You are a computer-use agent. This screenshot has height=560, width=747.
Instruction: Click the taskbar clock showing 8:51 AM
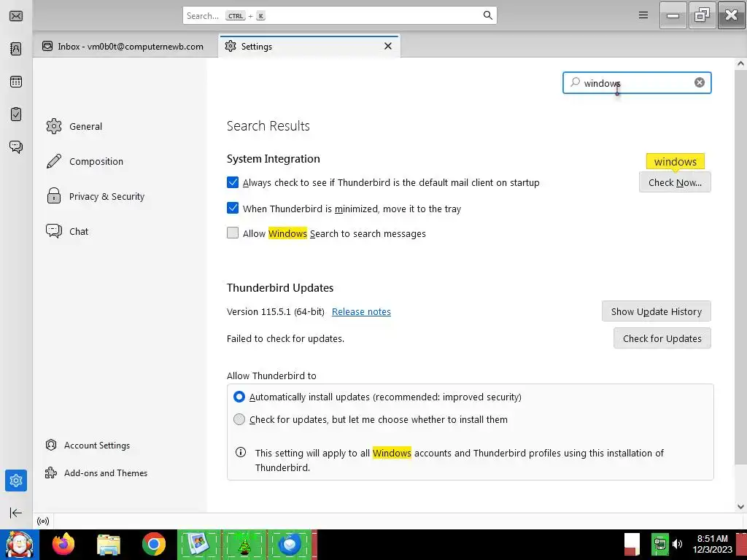[712, 544]
